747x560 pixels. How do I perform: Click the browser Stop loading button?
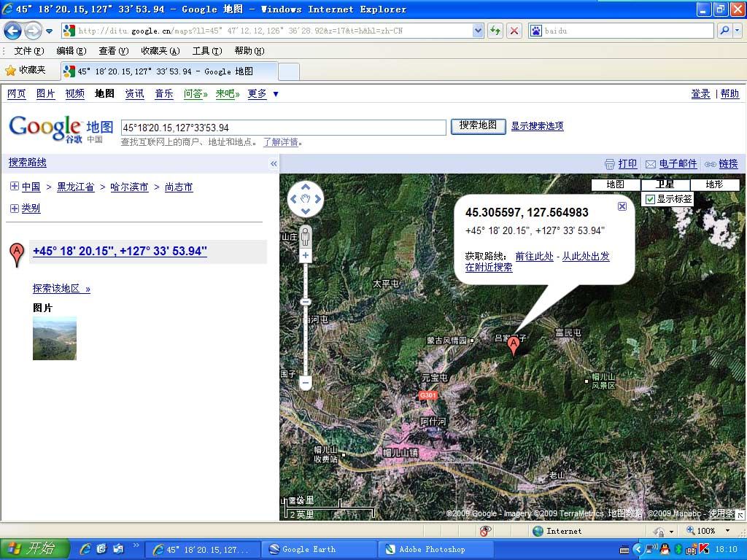[x=514, y=31]
